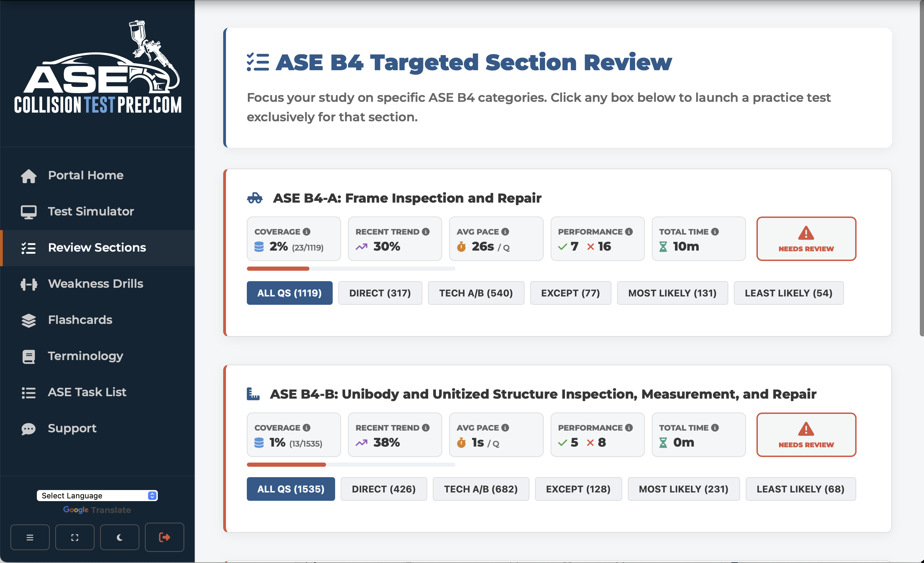Click the B4-A Avg Pace 26s stat

click(496, 239)
